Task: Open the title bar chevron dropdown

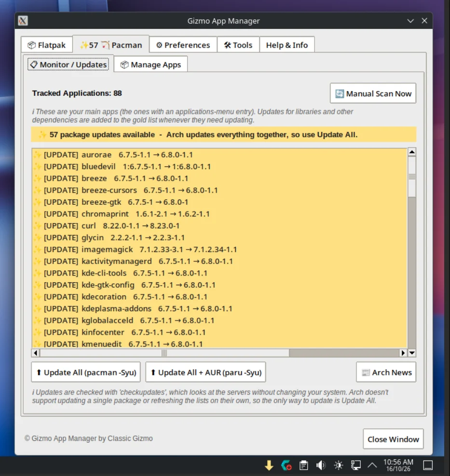Action: pyautogui.click(x=410, y=21)
